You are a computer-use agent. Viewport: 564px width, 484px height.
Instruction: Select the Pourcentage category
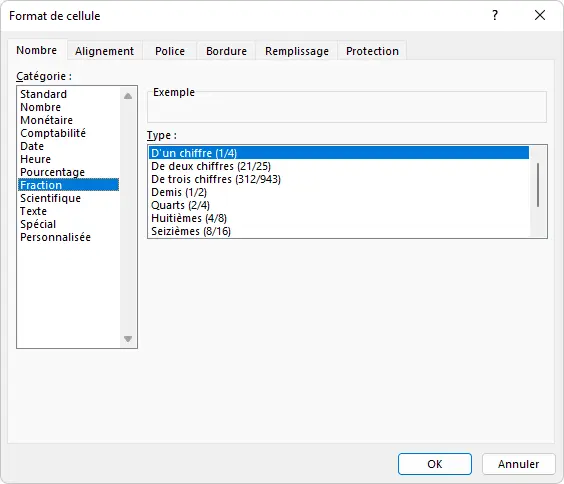pyautogui.click(x=53, y=172)
